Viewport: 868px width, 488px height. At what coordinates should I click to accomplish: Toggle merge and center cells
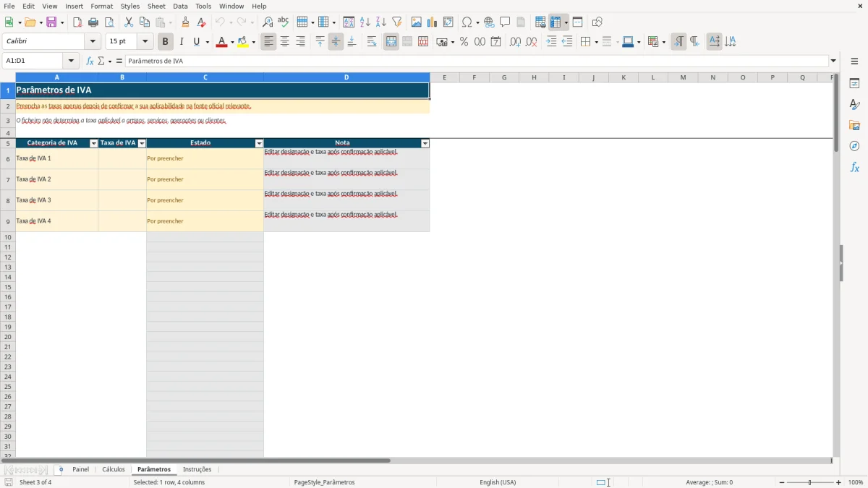pyautogui.click(x=391, y=42)
